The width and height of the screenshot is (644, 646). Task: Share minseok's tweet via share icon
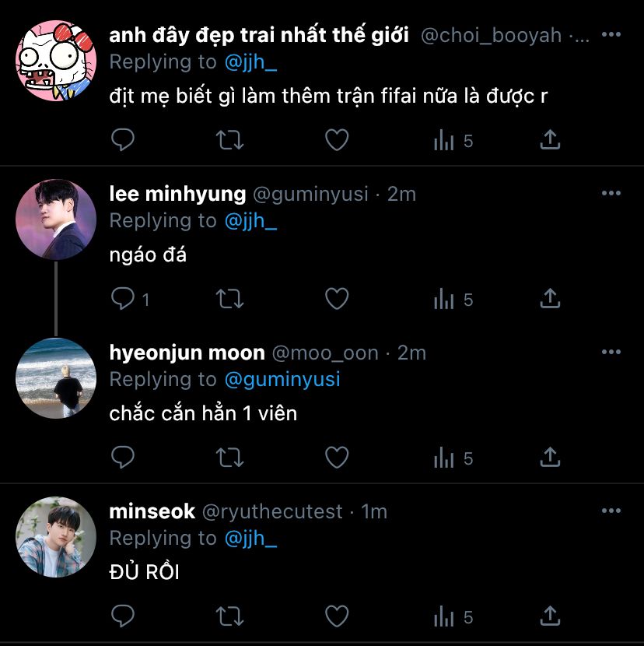tap(550, 616)
